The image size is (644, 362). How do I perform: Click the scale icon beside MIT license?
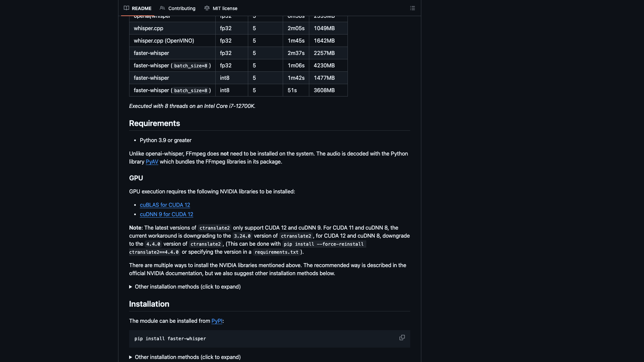click(x=207, y=8)
